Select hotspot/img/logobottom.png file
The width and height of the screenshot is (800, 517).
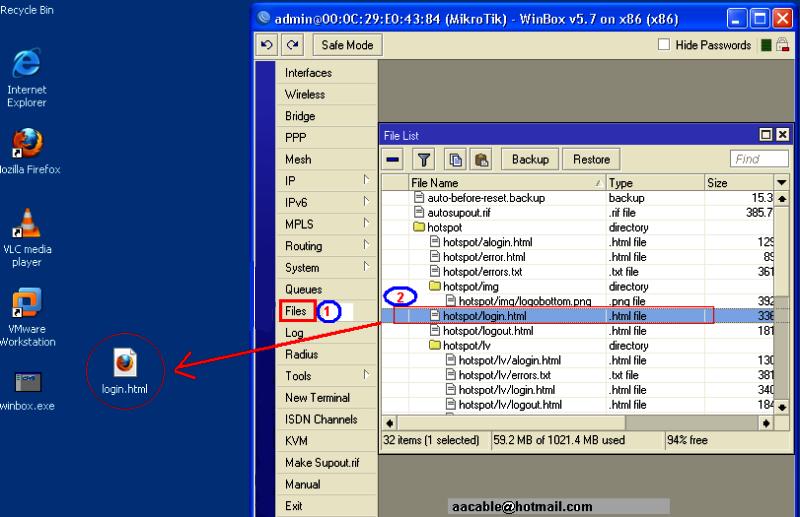[578, 301]
